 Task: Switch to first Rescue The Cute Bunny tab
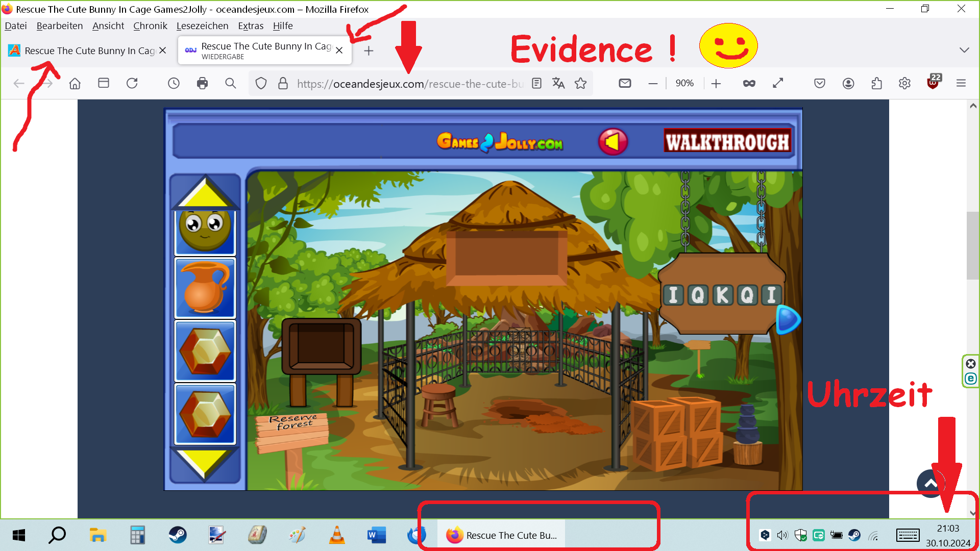coord(87,51)
